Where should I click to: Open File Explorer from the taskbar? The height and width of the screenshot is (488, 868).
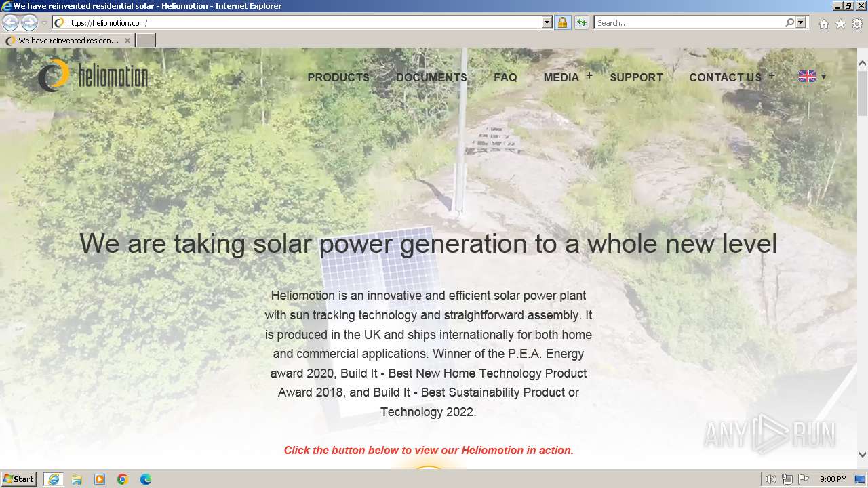click(77, 479)
